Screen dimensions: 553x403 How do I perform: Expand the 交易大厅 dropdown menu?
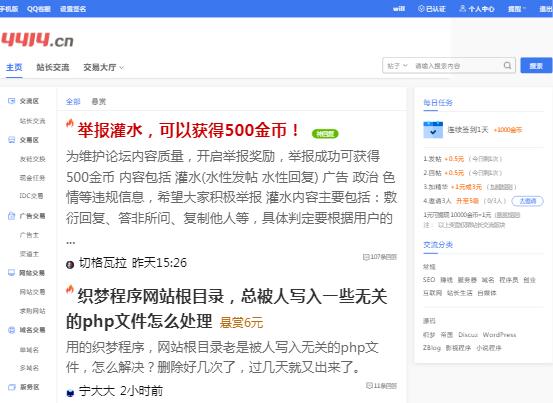click(104, 67)
